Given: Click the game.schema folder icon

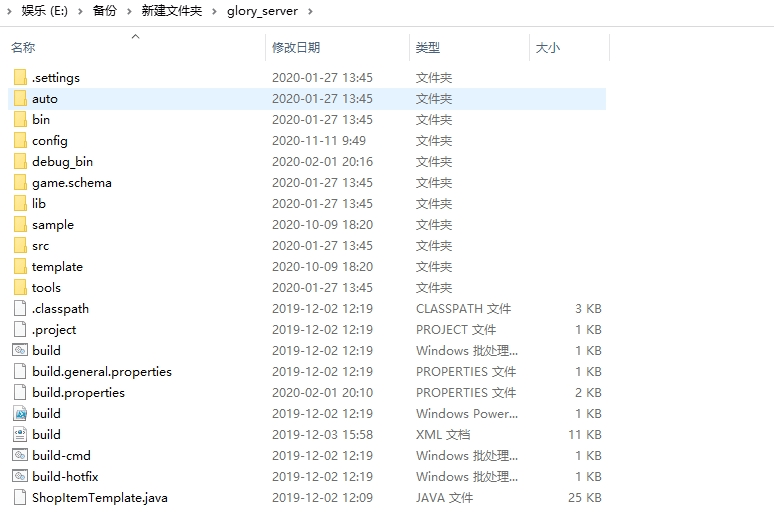Looking at the screenshot, I should pos(20,183).
